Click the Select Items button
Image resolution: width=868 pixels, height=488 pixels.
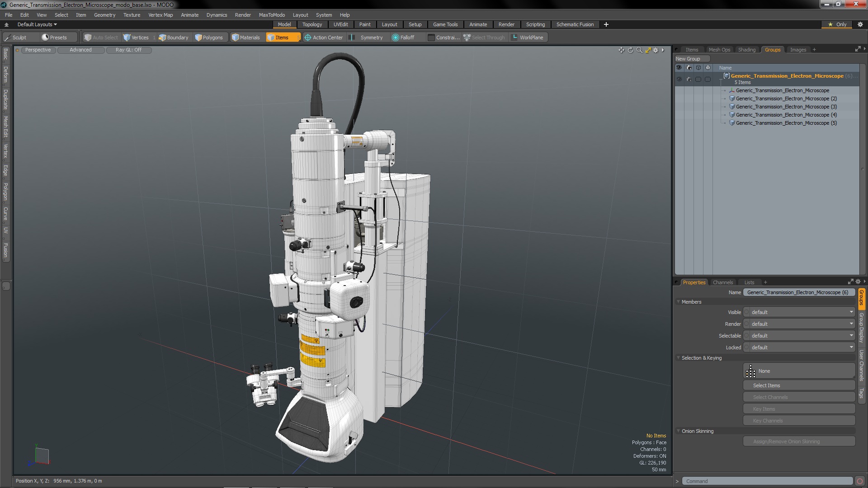[798, 385]
